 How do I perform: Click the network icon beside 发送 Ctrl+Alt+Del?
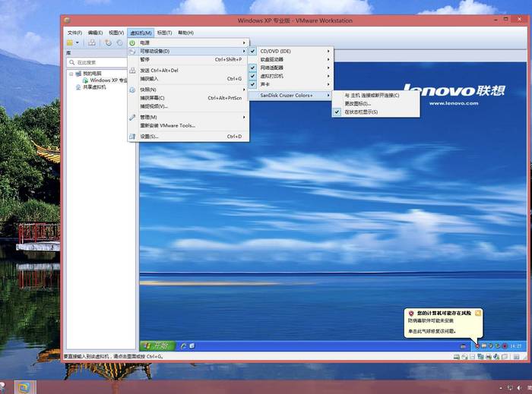pos(132,71)
